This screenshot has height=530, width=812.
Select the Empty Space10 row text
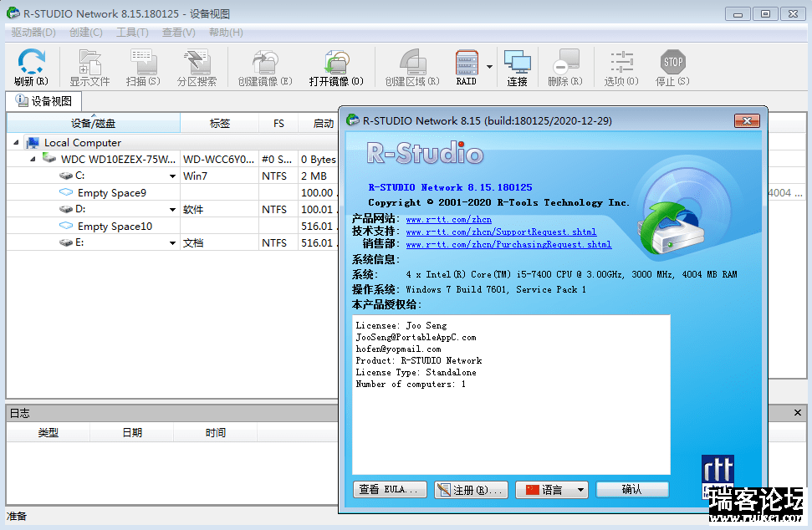pos(115,227)
